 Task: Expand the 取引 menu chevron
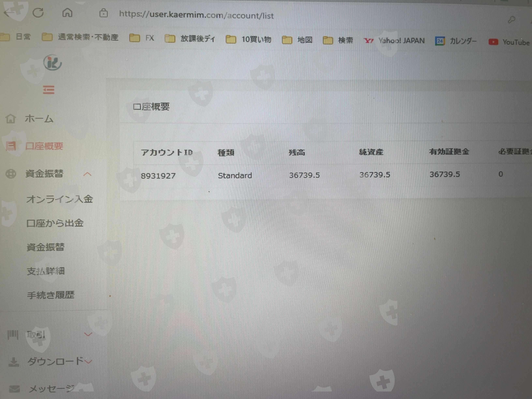click(88, 334)
